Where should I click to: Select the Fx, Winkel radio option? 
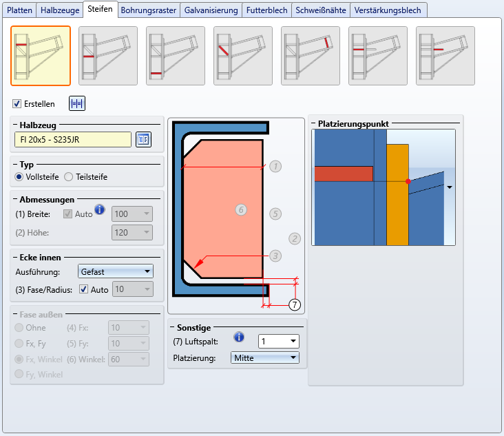pos(19,359)
